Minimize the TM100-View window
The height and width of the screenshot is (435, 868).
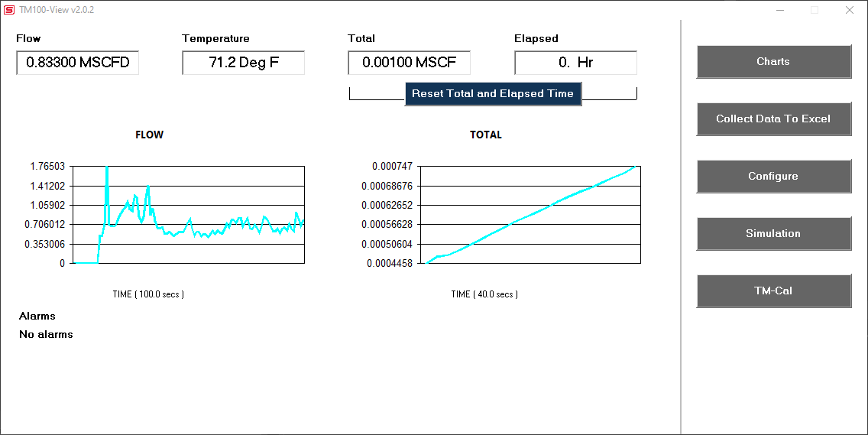tap(780, 10)
